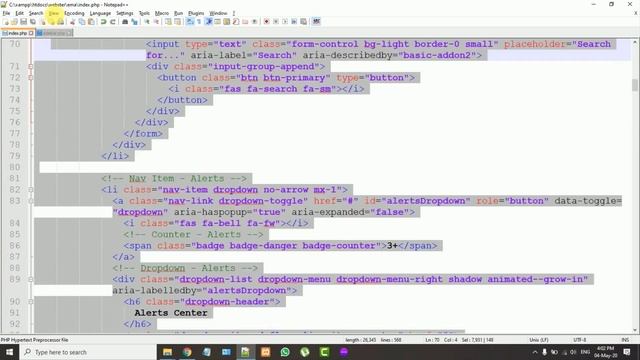This screenshot has height=360, width=640.
Task: Play back the recorded macro
Action: tap(284, 22)
